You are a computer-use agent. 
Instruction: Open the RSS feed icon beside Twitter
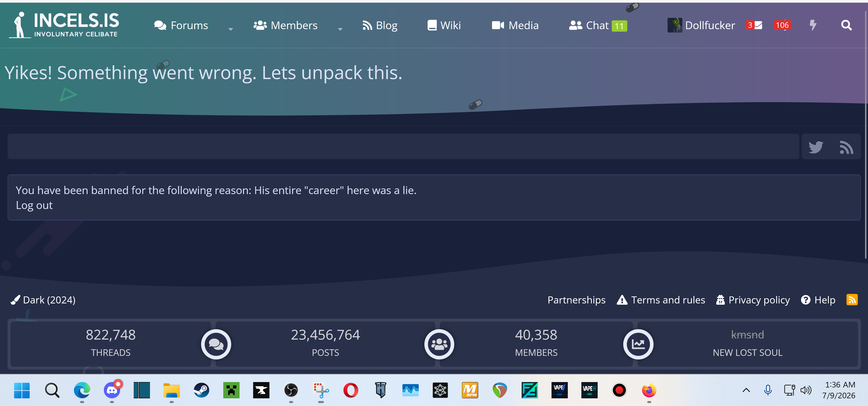click(x=846, y=147)
